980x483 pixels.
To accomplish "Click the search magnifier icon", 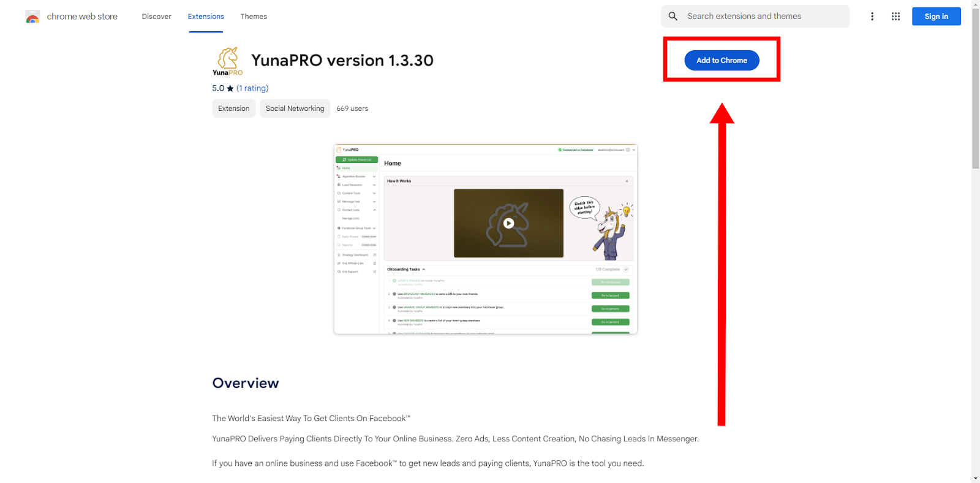I will [673, 17].
